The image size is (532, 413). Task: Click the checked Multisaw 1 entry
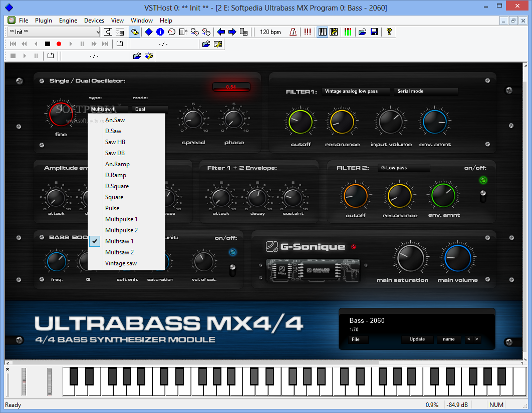click(127, 241)
